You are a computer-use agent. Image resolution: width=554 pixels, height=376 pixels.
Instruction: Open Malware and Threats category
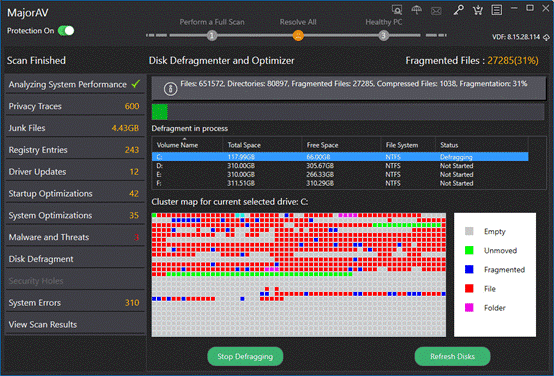pos(75,237)
